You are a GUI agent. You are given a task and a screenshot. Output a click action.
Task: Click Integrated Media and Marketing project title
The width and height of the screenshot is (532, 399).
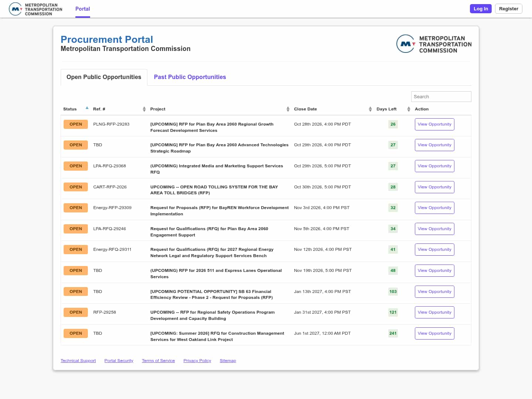pyautogui.click(x=217, y=169)
